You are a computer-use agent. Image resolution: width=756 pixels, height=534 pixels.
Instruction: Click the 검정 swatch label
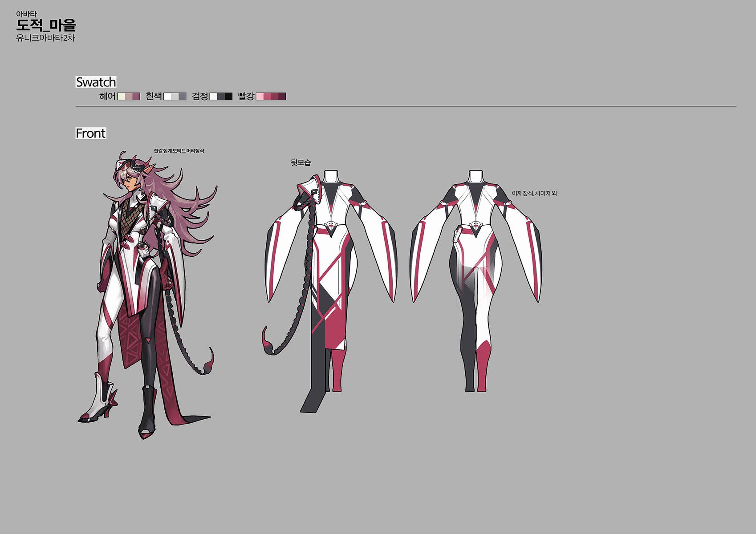(200, 96)
